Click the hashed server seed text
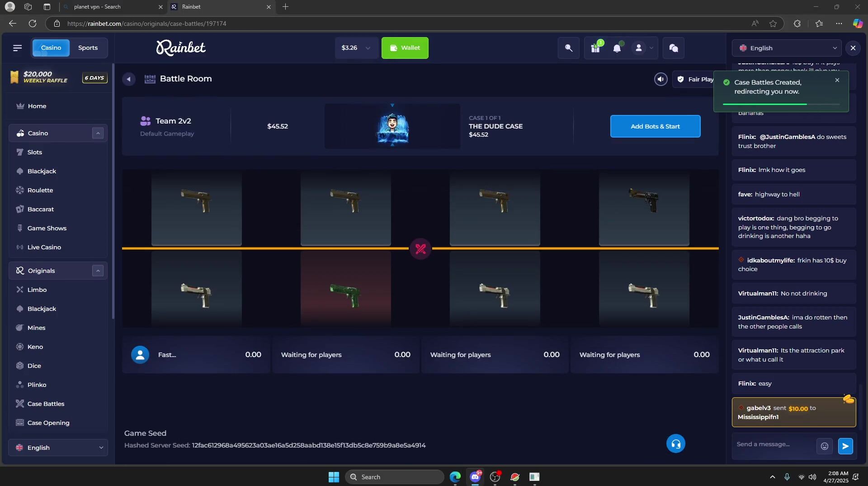Screen dimensions: 868x486 [308, 445]
